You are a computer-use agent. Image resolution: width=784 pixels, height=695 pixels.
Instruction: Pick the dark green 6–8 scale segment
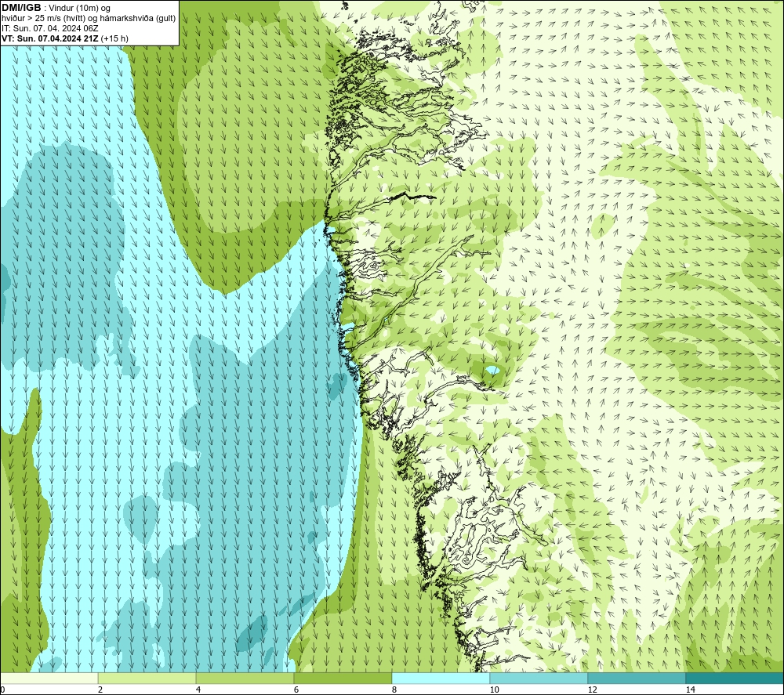coord(343,679)
